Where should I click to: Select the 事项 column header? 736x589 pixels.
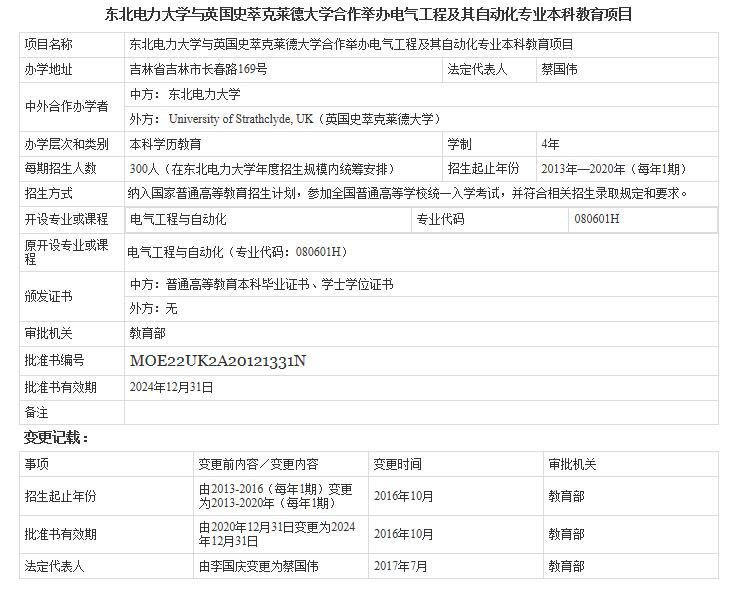point(37,465)
